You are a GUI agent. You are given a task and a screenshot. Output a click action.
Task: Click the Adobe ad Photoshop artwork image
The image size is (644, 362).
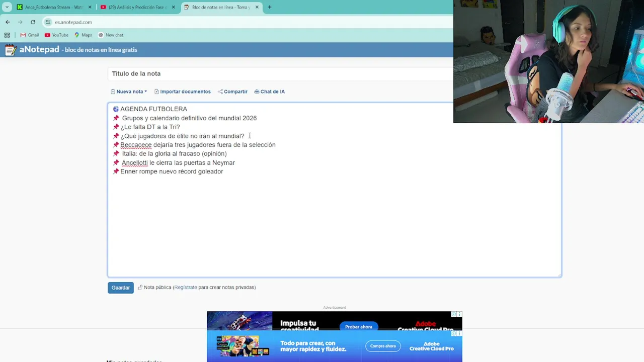pos(243,346)
